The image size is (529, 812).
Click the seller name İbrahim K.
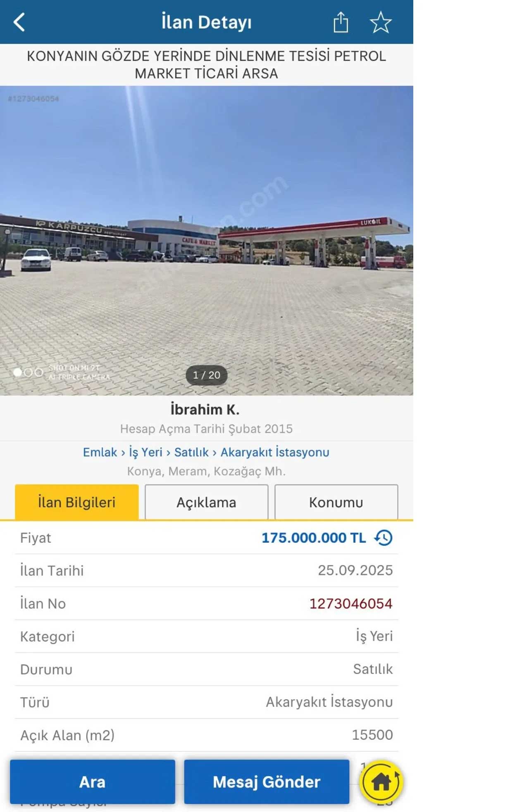207,410
